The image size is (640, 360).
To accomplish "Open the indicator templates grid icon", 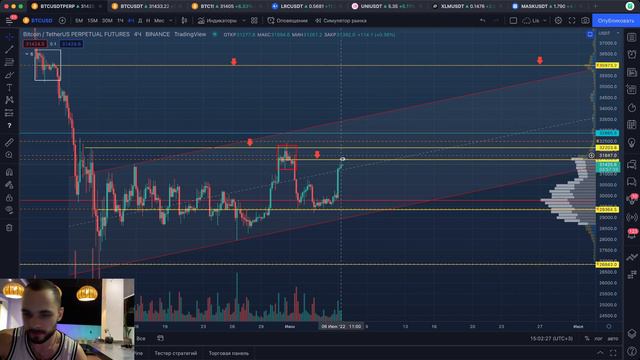I will (x=254, y=20).
